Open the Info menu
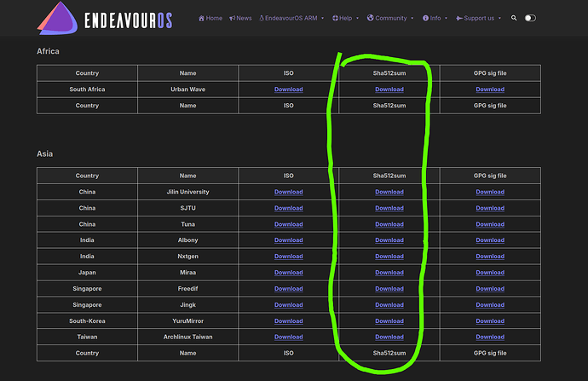This screenshot has width=588, height=381. 431,18
